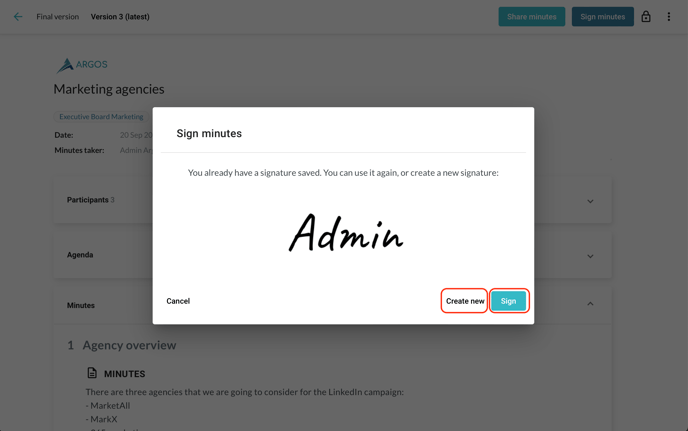Click the Share minutes button
The height and width of the screenshot is (431, 688).
point(531,17)
